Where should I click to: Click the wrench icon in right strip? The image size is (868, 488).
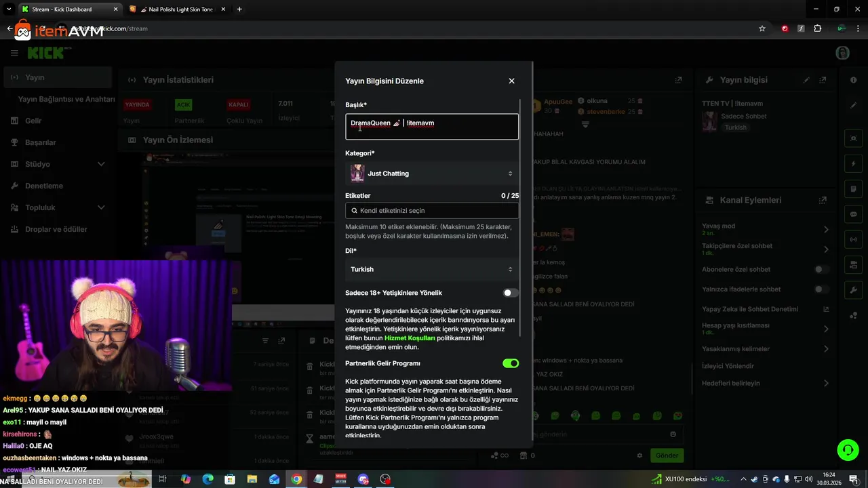(x=853, y=290)
